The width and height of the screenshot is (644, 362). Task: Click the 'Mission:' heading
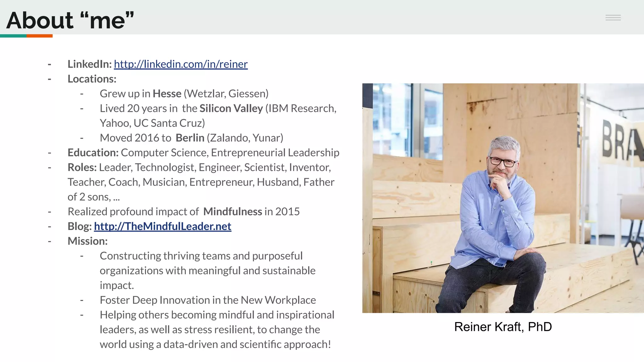(87, 241)
